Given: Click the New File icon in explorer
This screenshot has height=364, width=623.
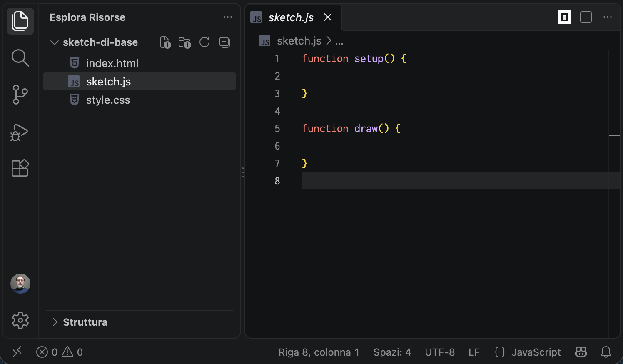Looking at the screenshot, I should point(165,42).
